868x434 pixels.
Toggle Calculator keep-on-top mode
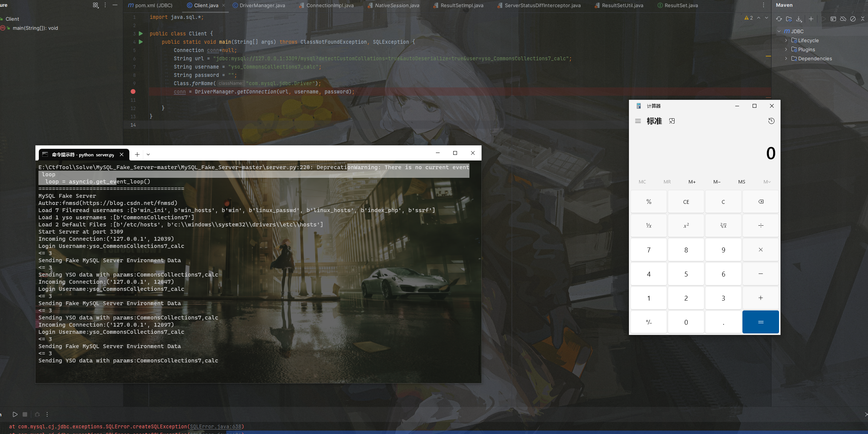click(672, 121)
